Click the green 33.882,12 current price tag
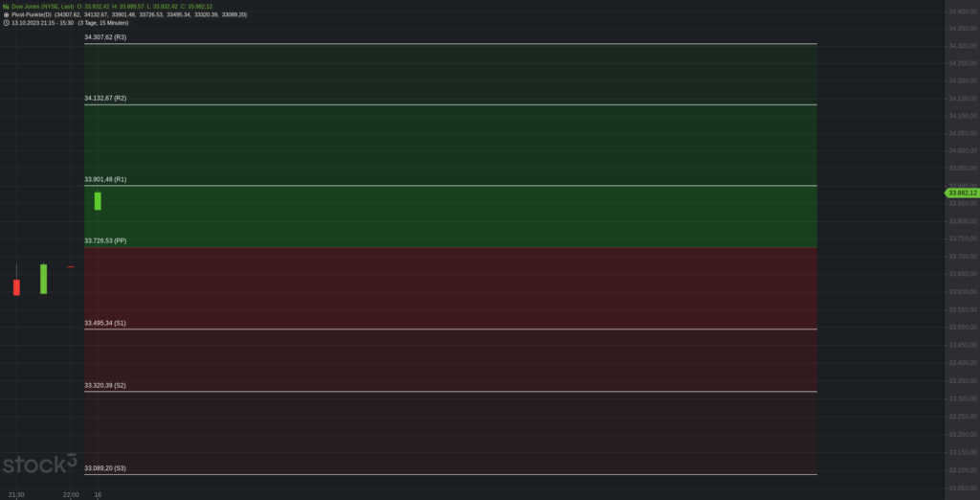980x500 pixels. pos(962,193)
